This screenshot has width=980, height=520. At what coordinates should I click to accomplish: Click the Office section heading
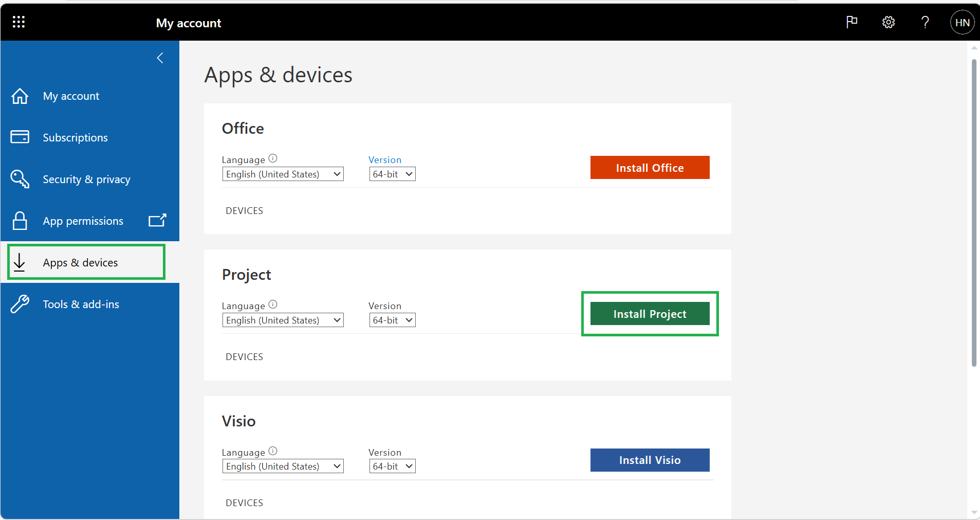[x=243, y=129]
